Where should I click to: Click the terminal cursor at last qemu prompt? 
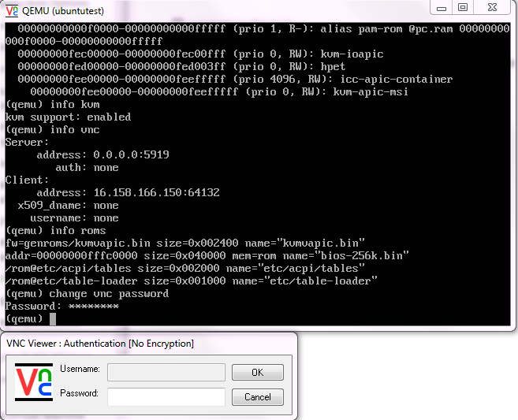click(x=53, y=319)
